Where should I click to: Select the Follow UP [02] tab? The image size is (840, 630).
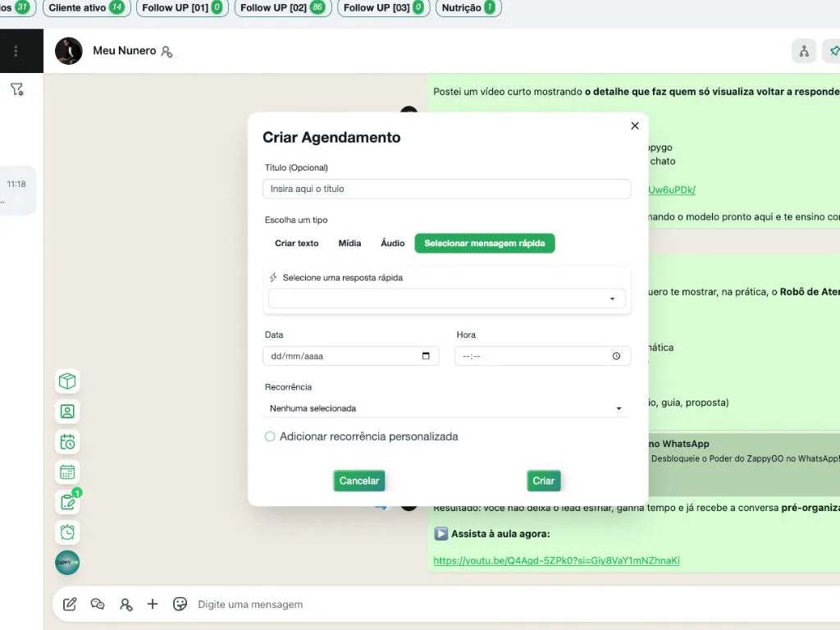(x=281, y=8)
